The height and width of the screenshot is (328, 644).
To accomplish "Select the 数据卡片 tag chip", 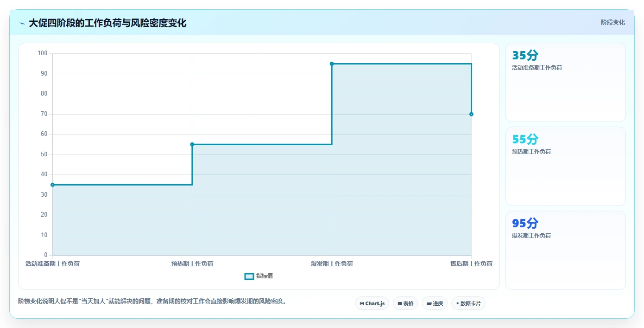I will point(468,303).
